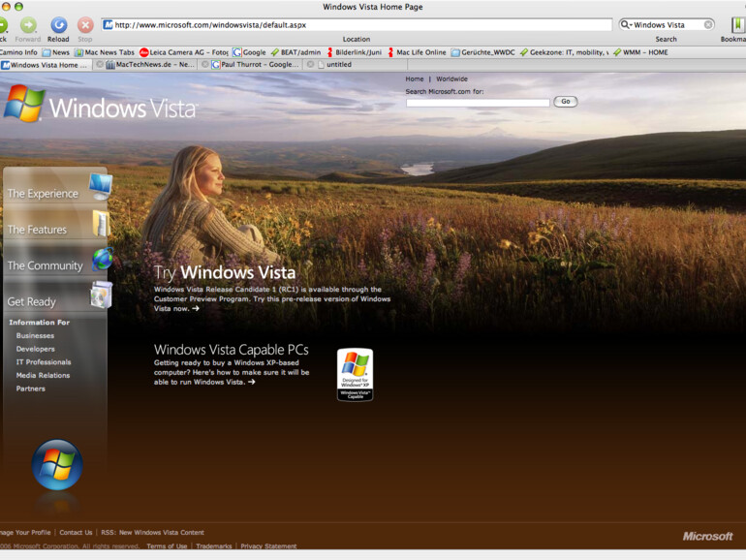
Task: Click the site favicon in the location bar
Action: click(x=109, y=25)
